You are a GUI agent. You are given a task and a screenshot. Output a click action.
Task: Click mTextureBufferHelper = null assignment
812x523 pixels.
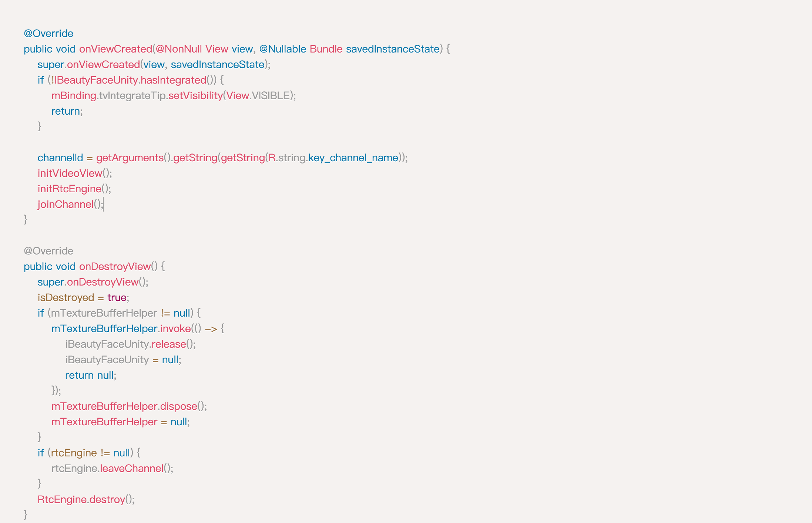pos(120,422)
